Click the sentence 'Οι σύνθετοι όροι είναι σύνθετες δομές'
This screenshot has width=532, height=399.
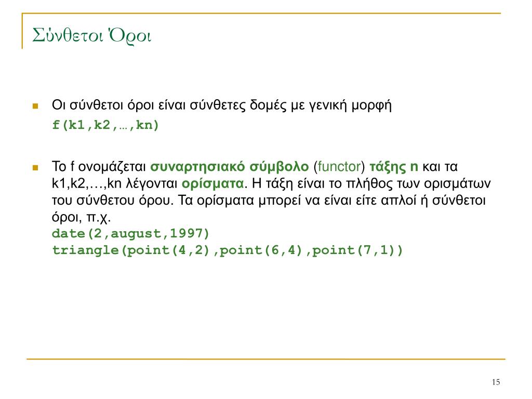(170, 105)
